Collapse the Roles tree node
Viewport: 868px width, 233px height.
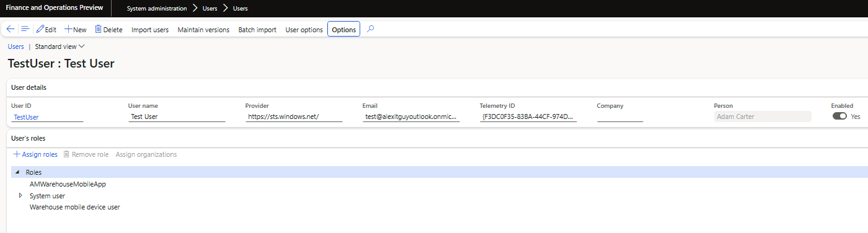pyautogui.click(x=17, y=172)
